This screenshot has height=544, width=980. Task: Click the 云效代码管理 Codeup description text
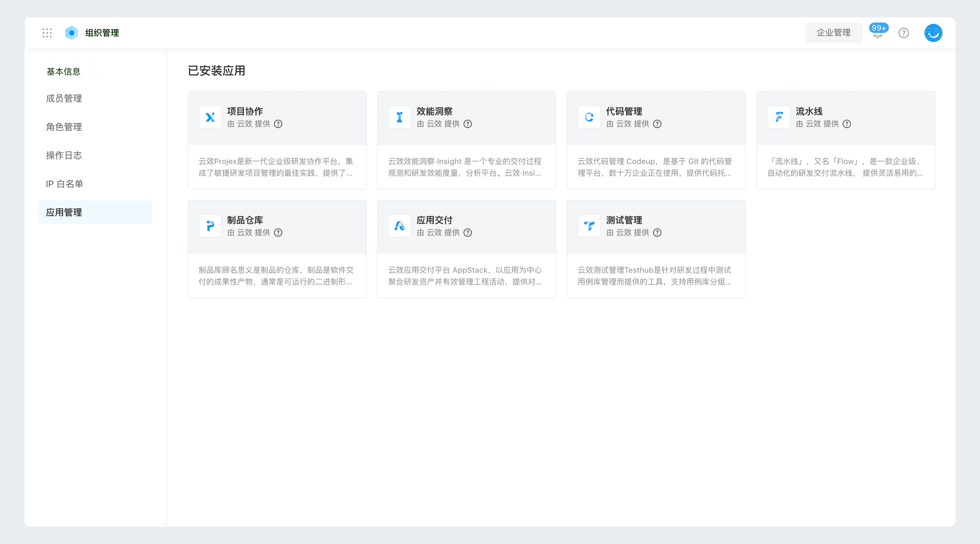(x=654, y=167)
